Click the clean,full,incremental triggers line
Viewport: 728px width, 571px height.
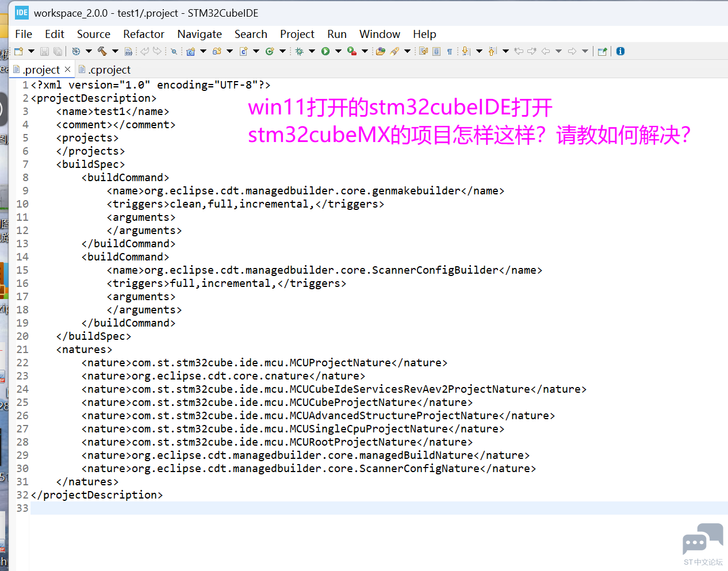[x=246, y=204]
